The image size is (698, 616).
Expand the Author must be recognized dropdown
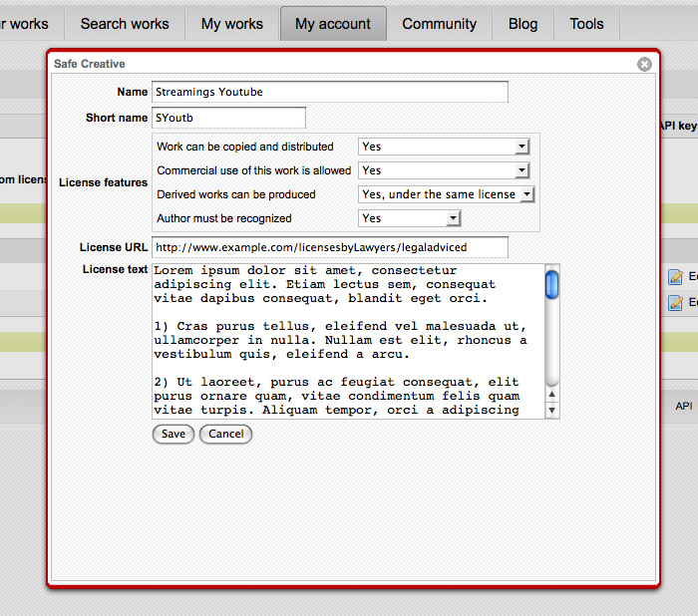pyautogui.click(x=409, y=218)
